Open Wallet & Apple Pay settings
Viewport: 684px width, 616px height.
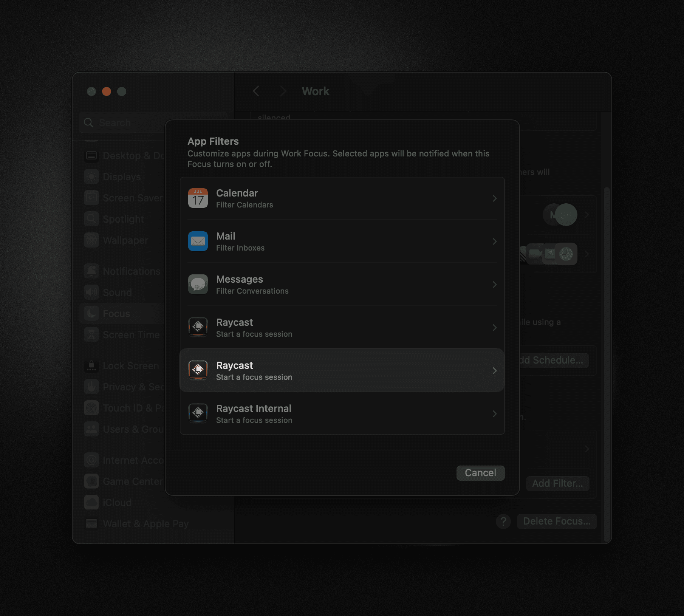pyautogui.click(x=145, y=523)
